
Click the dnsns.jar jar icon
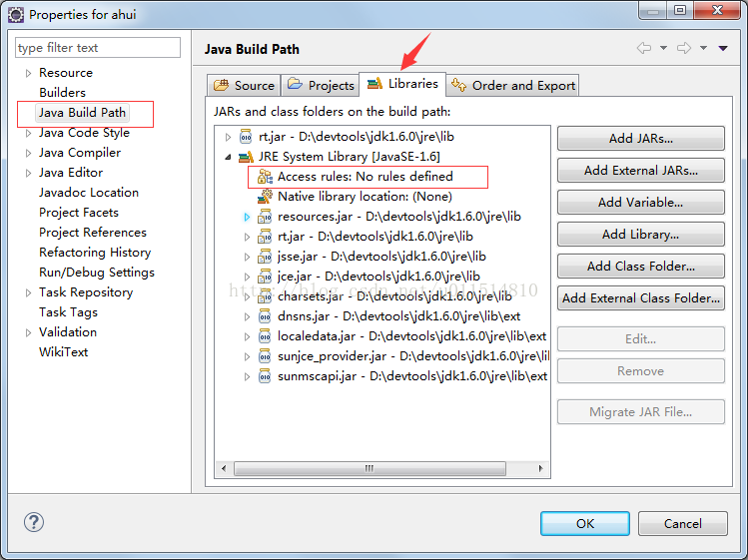(x=265, y=316)
